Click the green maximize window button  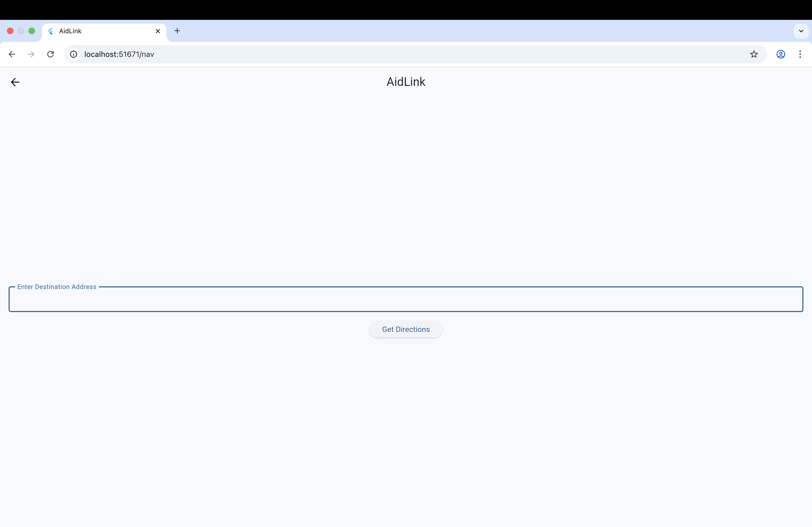(x=32, y=31)
